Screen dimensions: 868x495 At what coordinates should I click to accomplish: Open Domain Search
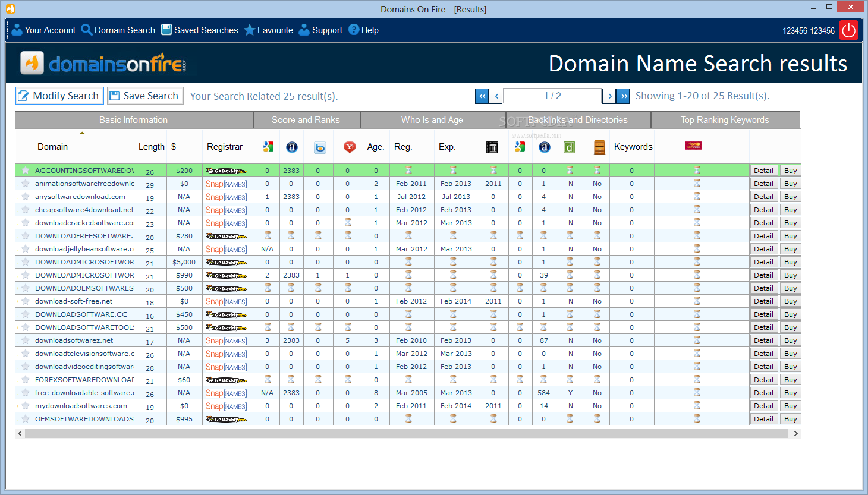(118, 30)
